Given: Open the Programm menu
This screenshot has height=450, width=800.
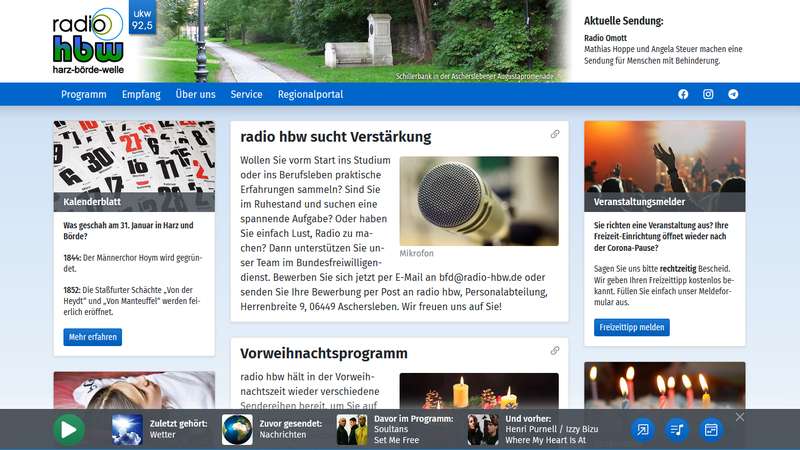Looking at the screenshot, I should coord(83,95).
